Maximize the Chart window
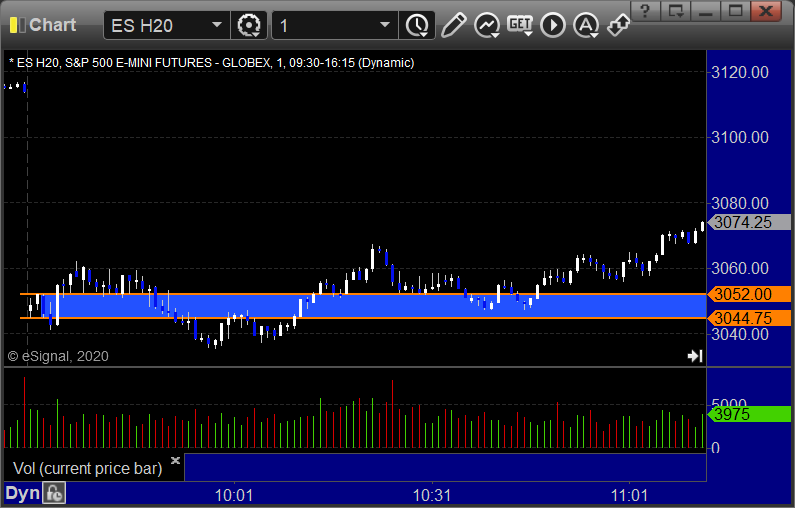This screenshot has width=795, height=508. [x=735, y=10]
